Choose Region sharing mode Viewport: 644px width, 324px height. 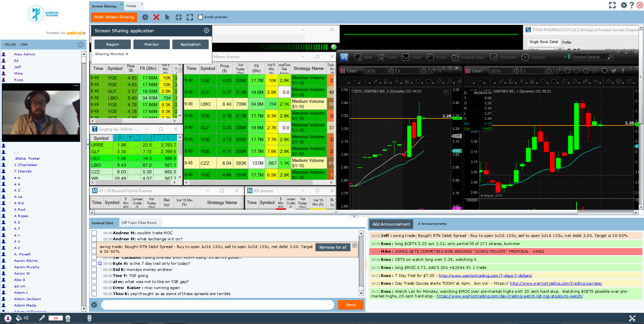click(x=113, y=44)
